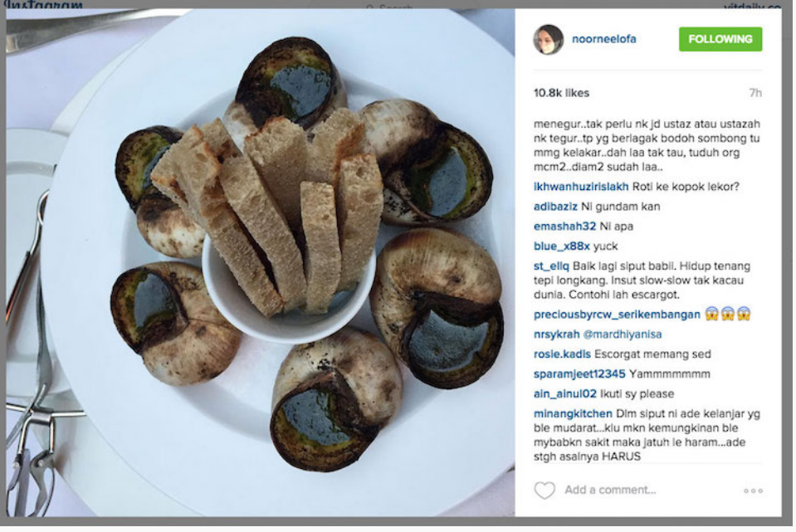
Task: Open ain_ainul02 commenter profile
Action: [x=565, y=394]
